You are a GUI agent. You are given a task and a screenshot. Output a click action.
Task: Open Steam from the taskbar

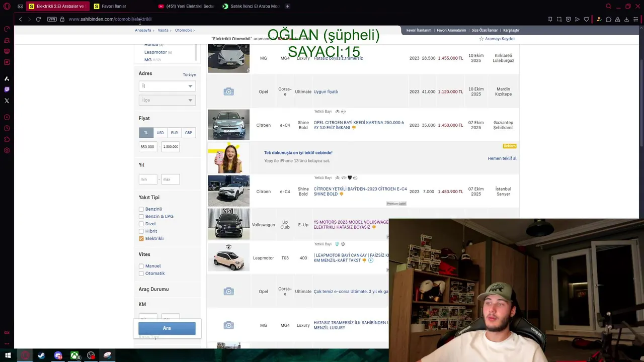[41, 355]
